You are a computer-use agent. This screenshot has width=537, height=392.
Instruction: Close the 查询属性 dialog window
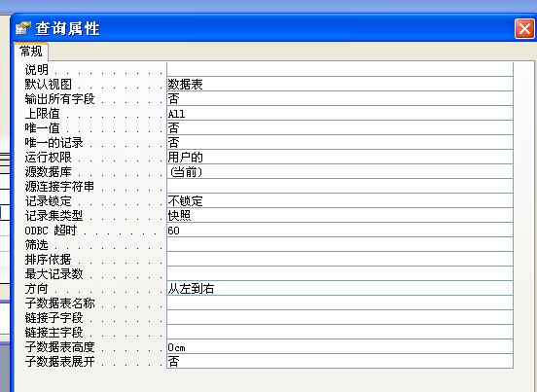pos(524,29)
